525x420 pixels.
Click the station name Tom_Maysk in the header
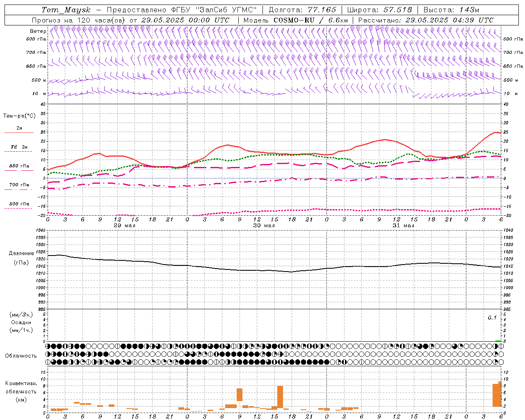point(66,10)
